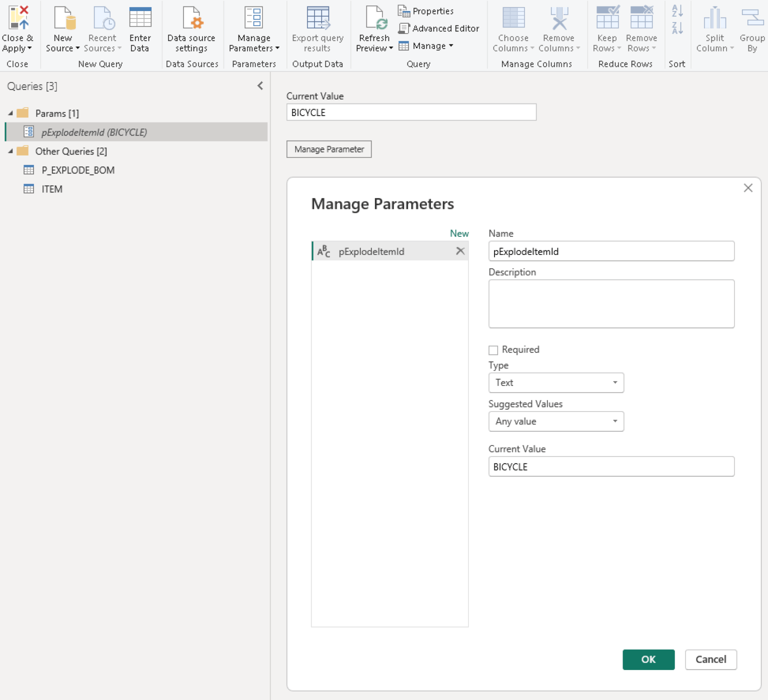
Task: Open the New Source icon
Action: point(64,17)
